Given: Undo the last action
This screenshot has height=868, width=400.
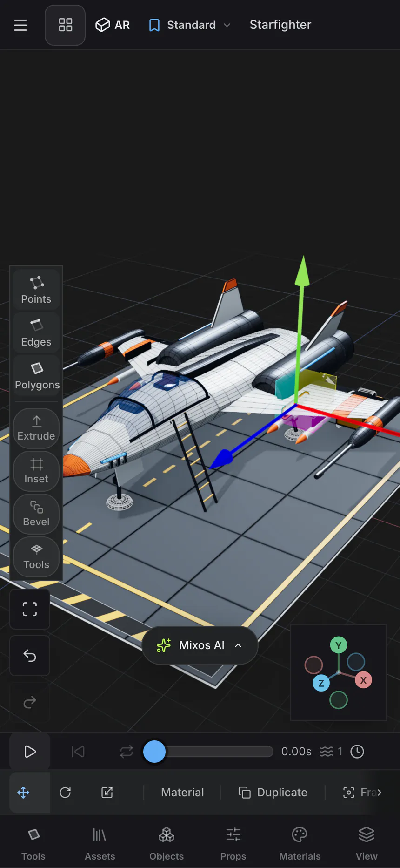Looking at the screenshot, I should pos(30,656).
